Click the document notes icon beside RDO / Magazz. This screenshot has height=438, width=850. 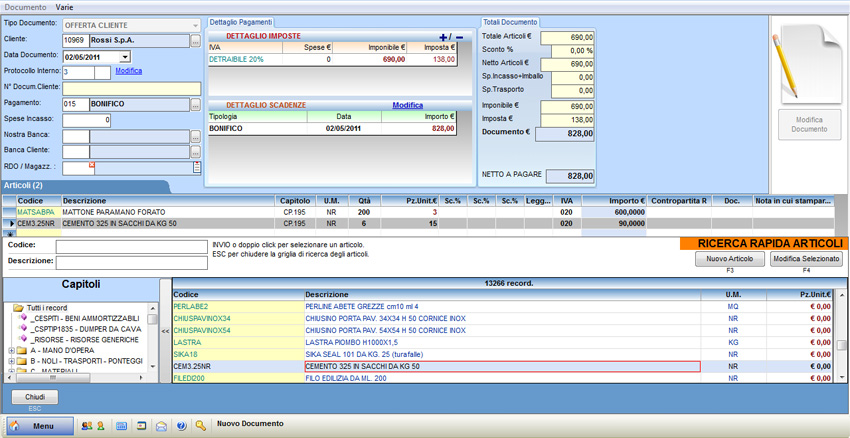click(197, 168)
